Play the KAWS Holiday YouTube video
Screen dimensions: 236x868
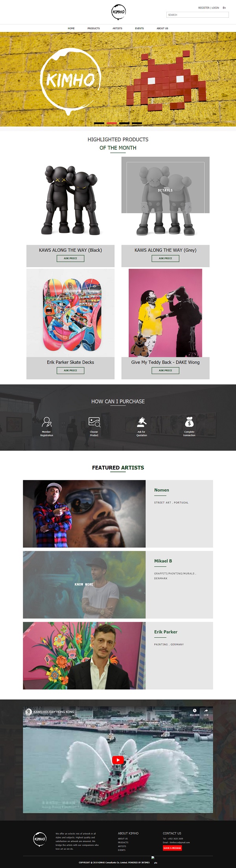click(118, 760)
